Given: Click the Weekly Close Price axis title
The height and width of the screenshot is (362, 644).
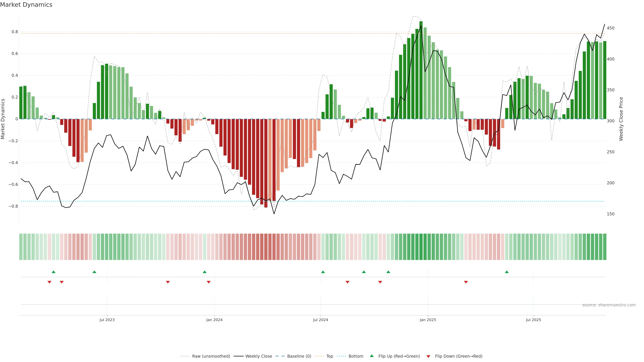Looking at the screenshot, I should 621,119.
